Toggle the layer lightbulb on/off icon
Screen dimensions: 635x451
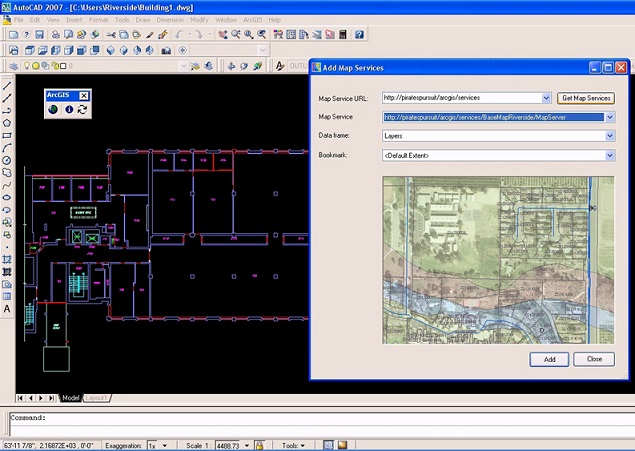tap(27, 66)
